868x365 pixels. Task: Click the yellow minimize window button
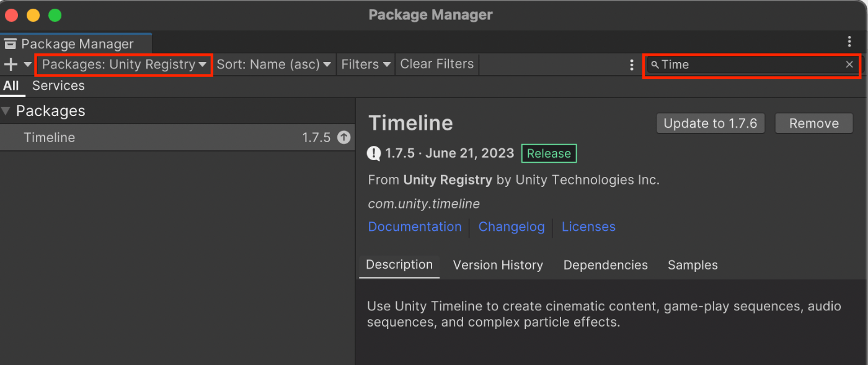[33, 15]
